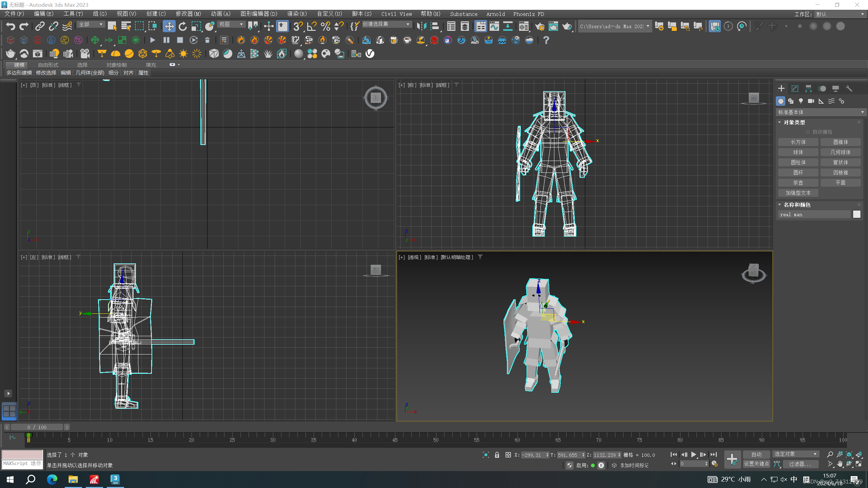868x488 pixels.
Task: Open the Utilities wrench panel
Action: [x=849, y=88]
